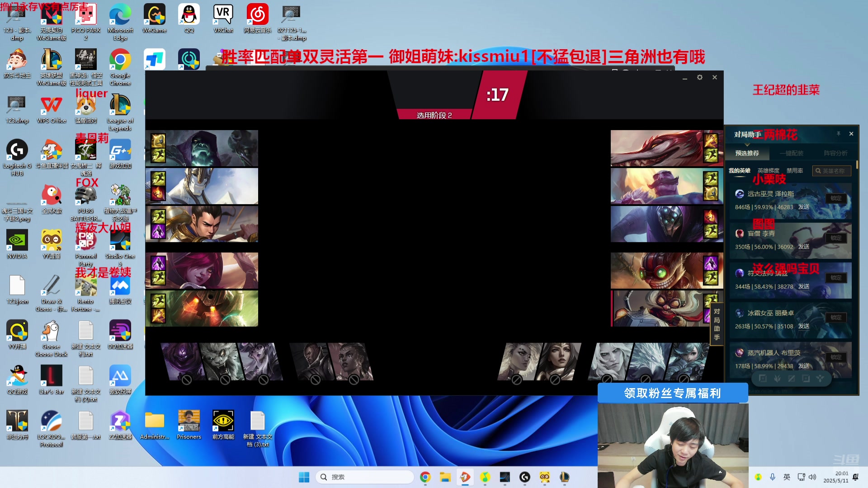This screenshot has height=488, width=868.
Task: Select the League of Legends desktop shortcut
Action: click(x=120, y=112)
